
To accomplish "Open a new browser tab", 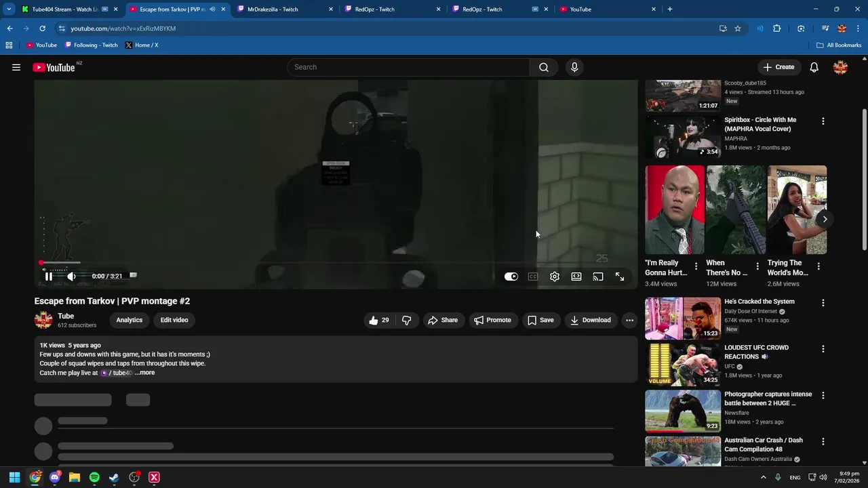I will coord(670,9).
